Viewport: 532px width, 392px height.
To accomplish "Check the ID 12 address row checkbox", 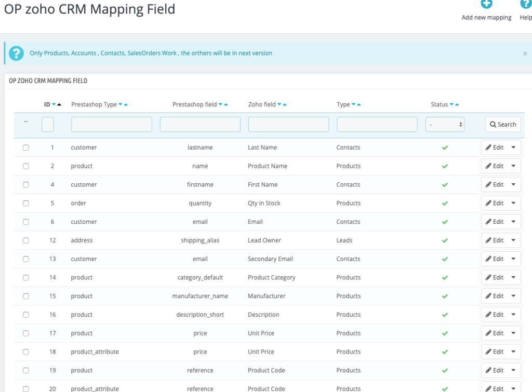I will coord(26,240).
